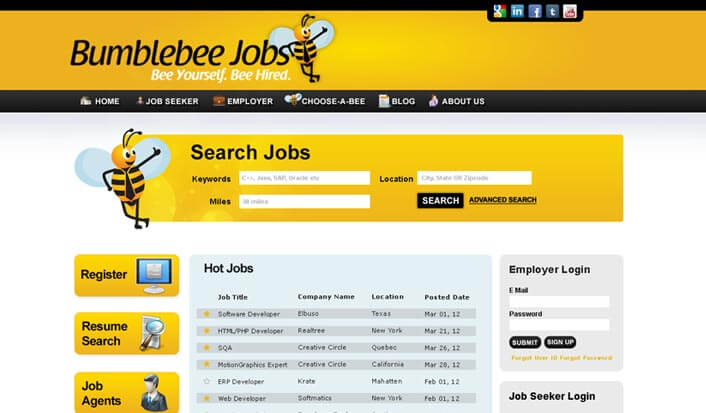This screenshot has height=413, width=706.
Task: Click the black Search button
Action: tap(440, 200)
